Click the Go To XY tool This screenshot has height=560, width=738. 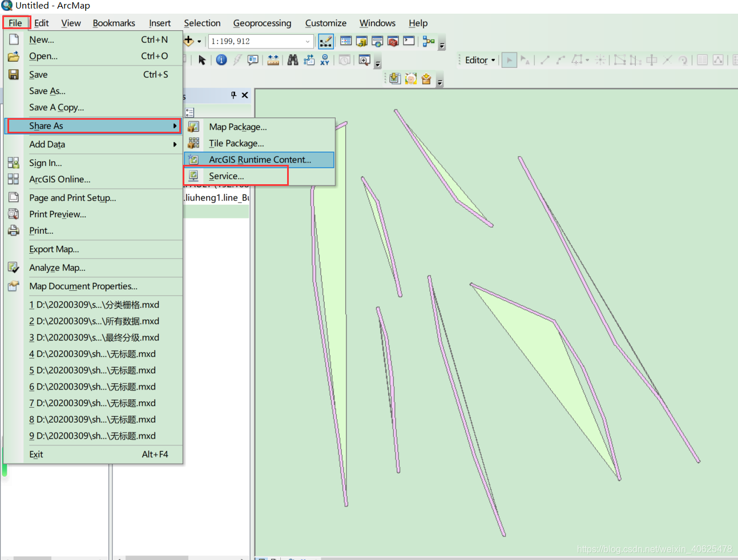coord(325,60)
